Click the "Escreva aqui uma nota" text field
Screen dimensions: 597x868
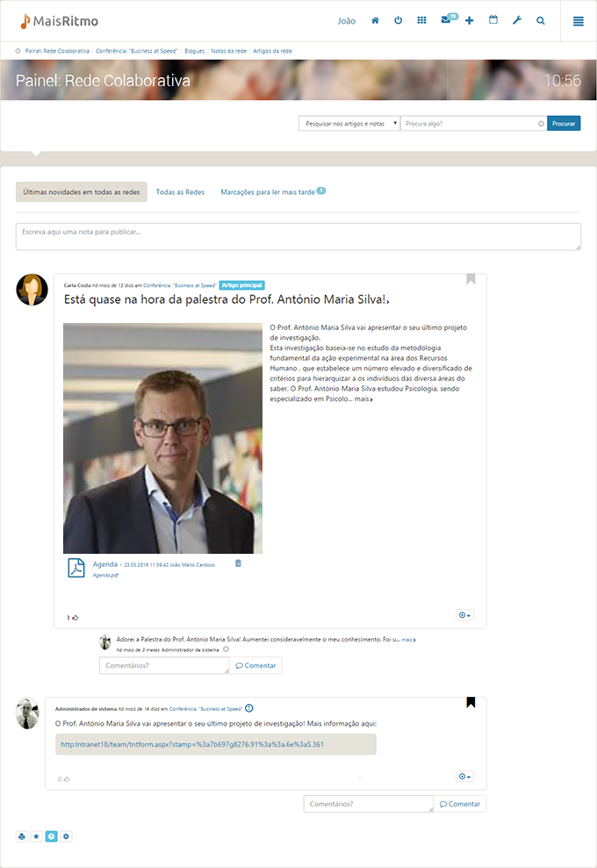[298, 236]
